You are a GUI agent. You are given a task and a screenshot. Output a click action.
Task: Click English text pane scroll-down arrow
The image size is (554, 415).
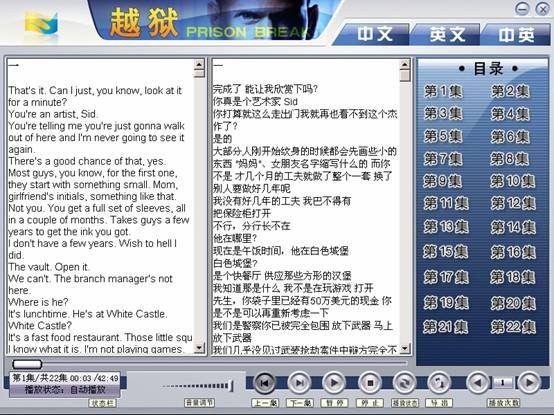click(199, 348)
